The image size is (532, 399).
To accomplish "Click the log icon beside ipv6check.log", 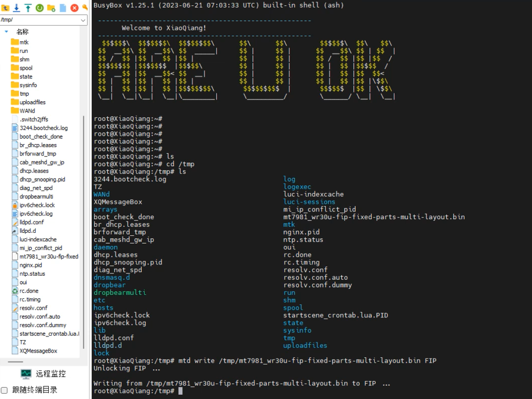I will point(14,213).
